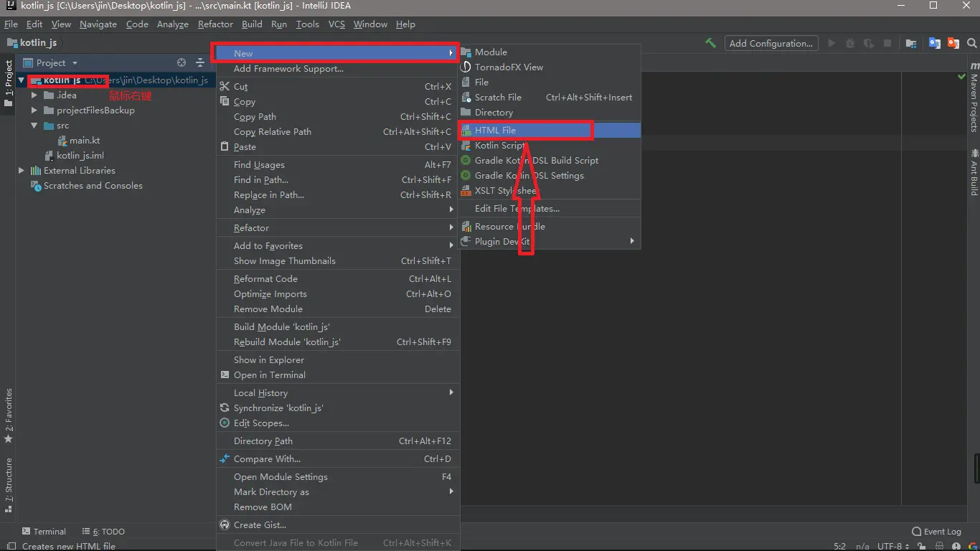The width and height of the screenshot is (980, 551).
Task: Select Edit File Templates...
Action: pos(550,208)
